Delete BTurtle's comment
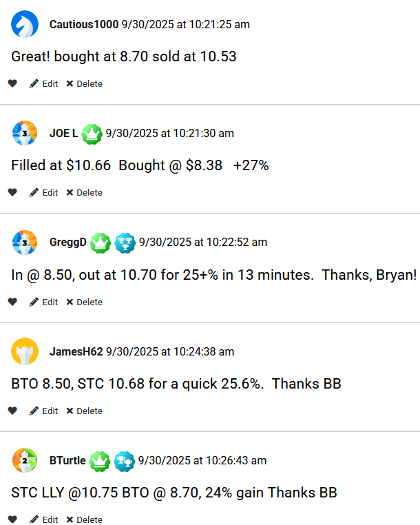This screenshot has height=525, width=420. tap(84, 519)
